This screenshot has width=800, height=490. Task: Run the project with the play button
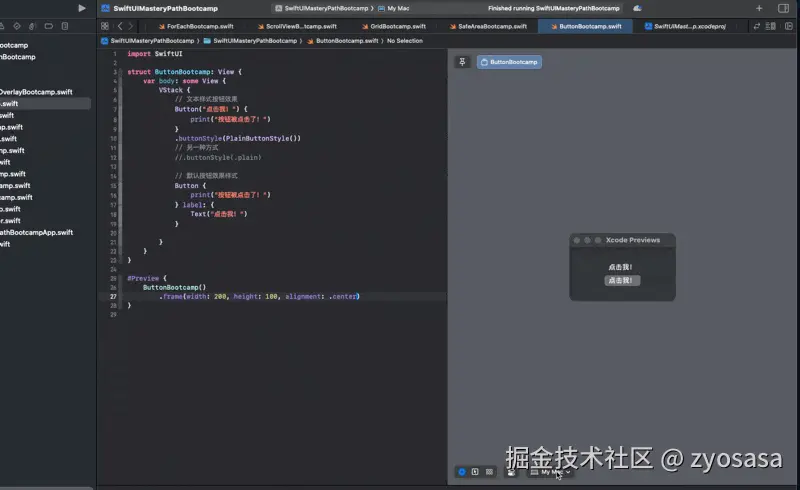coord(82,8)
